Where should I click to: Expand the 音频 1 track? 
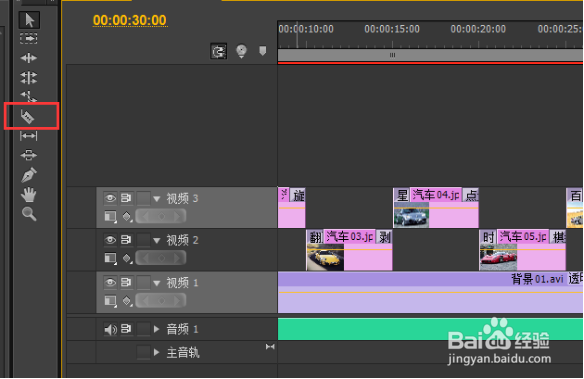[157, 329]
